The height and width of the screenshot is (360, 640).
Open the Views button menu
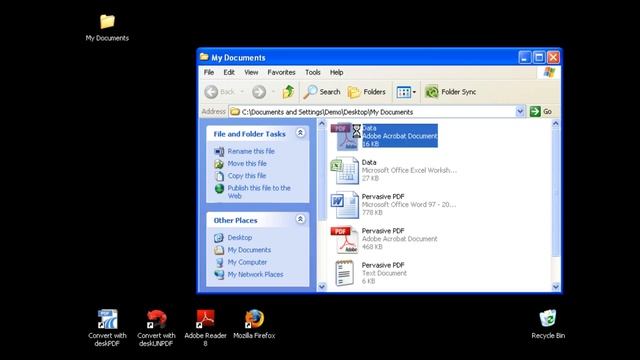[x=406, y=92]
